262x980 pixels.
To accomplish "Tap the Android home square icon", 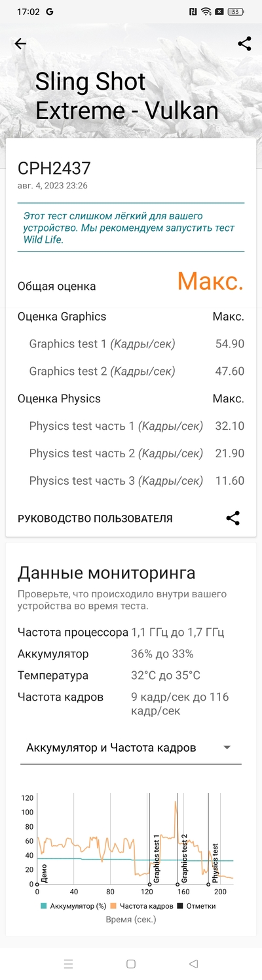I will tap(131, 964).
